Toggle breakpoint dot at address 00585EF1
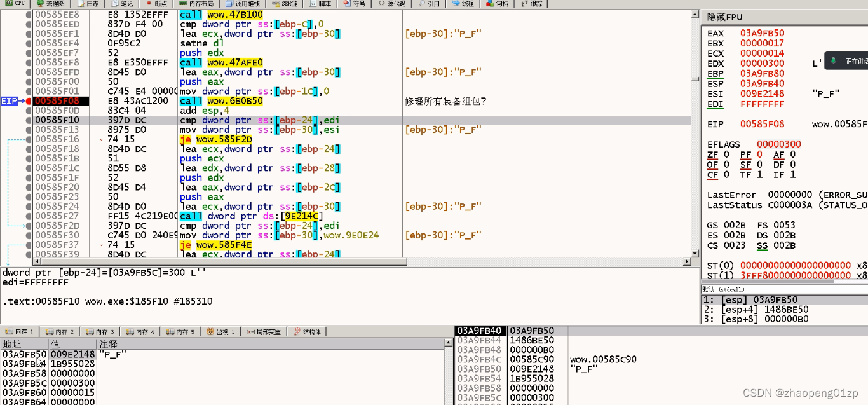 coord(29,34)
